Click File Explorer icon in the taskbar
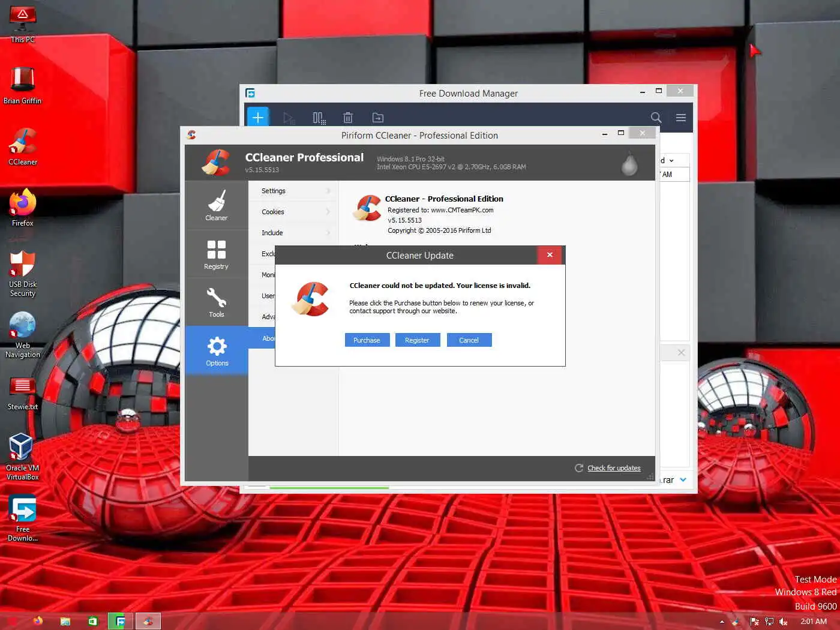This screenshot has width=840, height=630. pos(65,621)
